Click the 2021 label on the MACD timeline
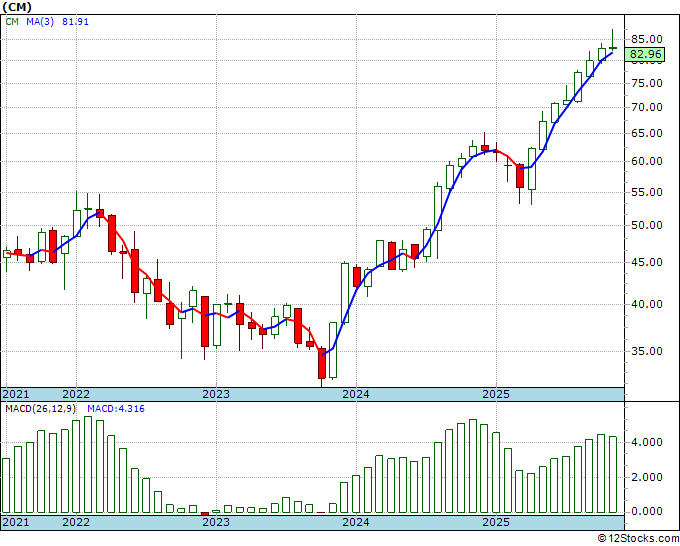Viewport: 680px width, 546px height. pos(16,522)
